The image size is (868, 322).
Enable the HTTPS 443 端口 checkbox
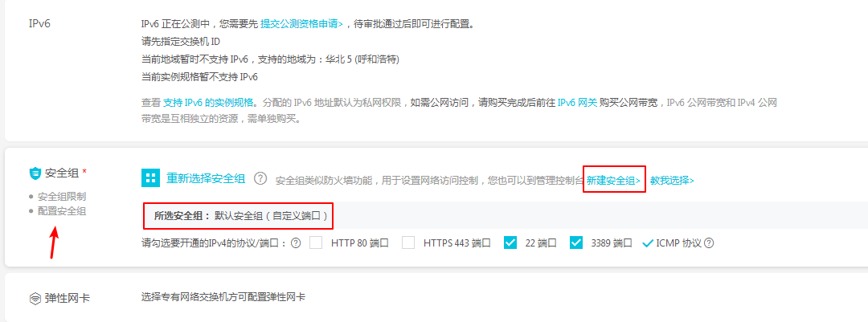click(x=408, y=243)
